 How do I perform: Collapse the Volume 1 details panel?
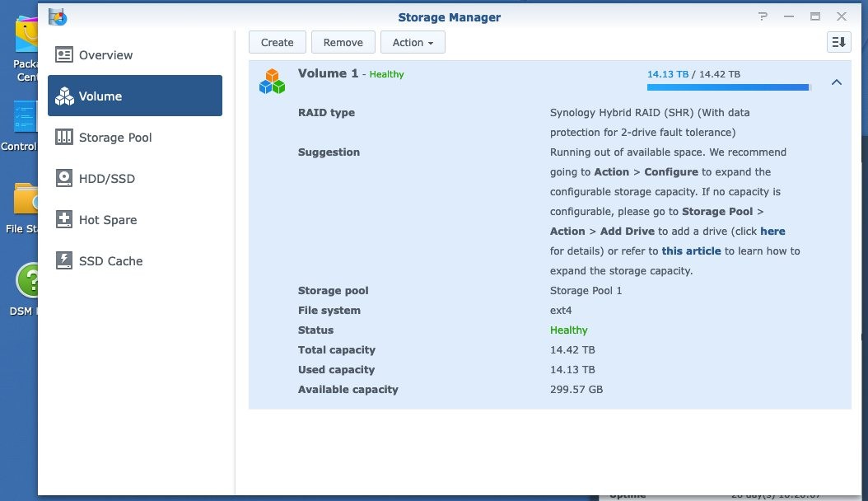pyautogui.click(x=837, y=82)
